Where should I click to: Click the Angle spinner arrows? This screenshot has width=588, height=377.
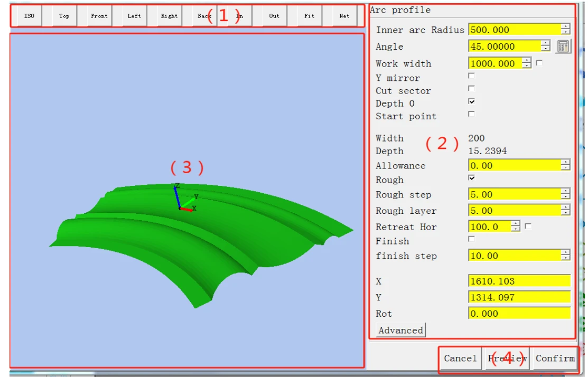(546, 46)
